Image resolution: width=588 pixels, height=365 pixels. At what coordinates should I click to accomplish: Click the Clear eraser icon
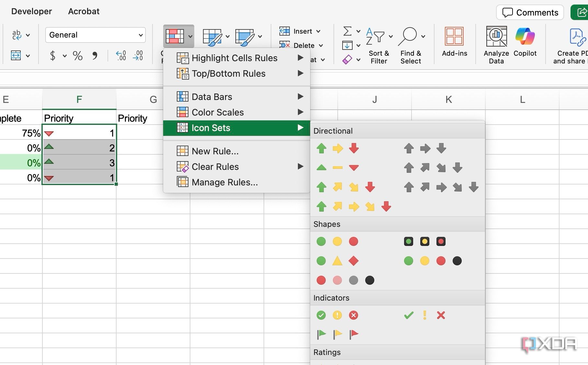[347, 60]
